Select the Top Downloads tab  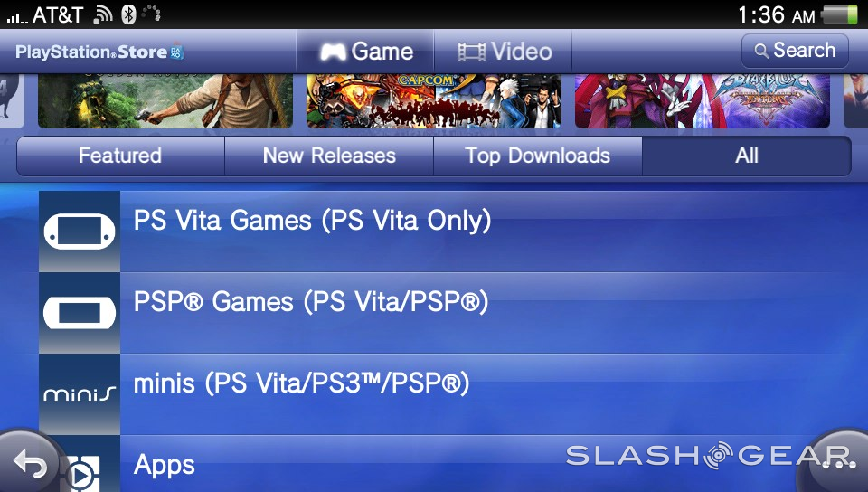coord(537,156)
